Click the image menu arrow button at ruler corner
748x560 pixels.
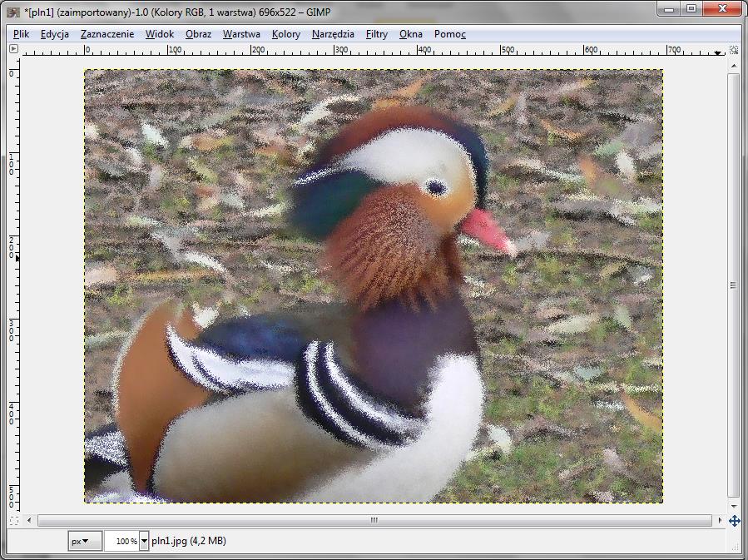coord(14,48)
